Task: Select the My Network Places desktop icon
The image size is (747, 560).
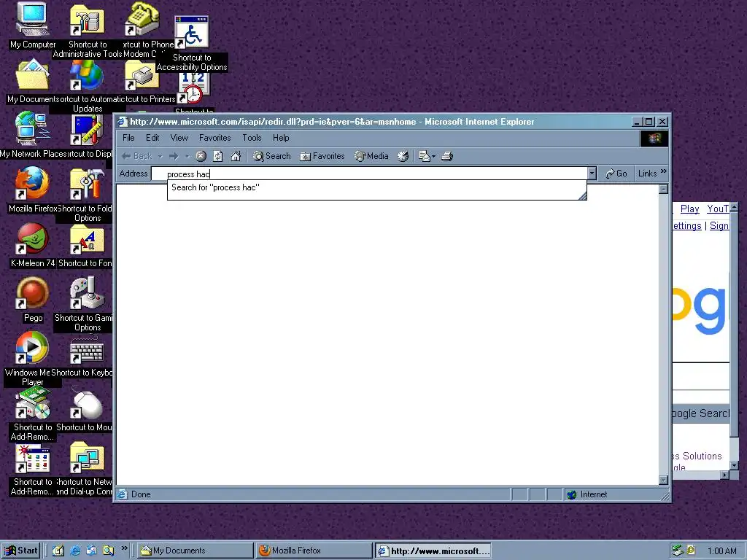Action: (x=32, y=135)
